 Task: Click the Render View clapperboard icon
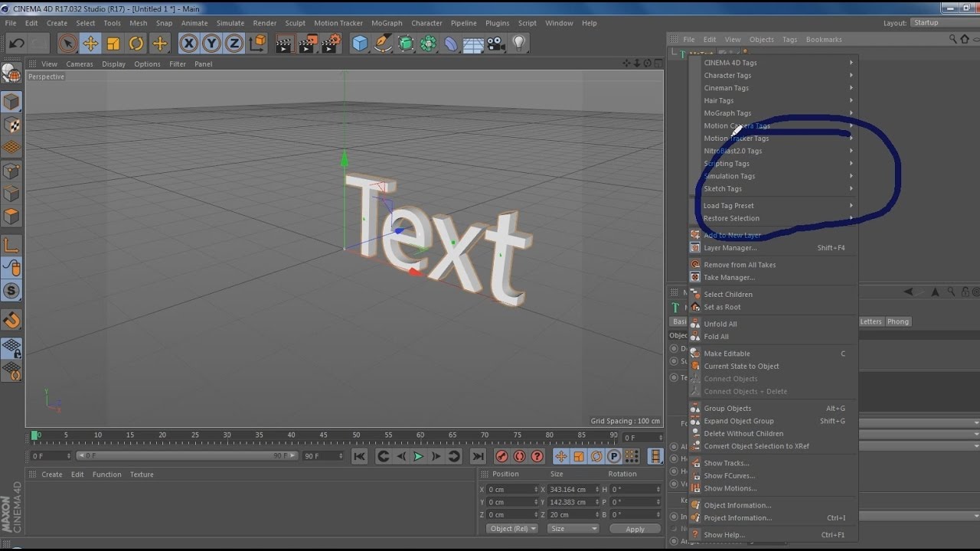point(285,44)
